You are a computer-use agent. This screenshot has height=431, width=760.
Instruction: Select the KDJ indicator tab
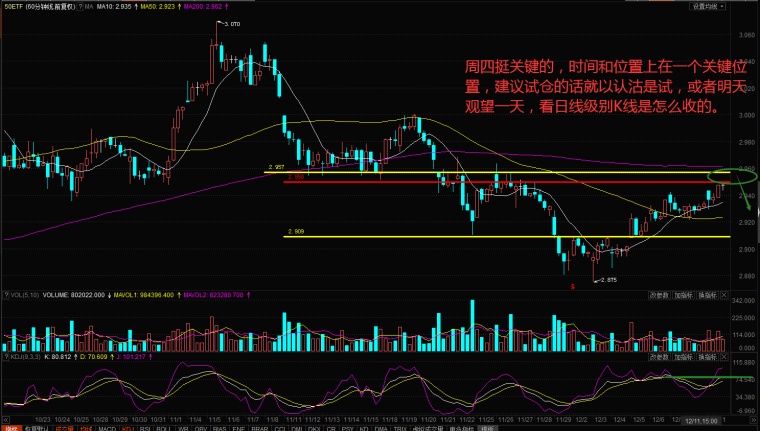click(x=126, y=427)
